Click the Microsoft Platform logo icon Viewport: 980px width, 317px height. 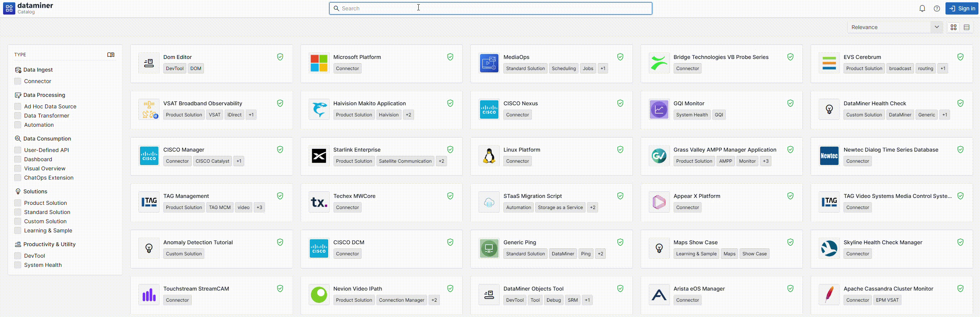(x=319, y=63)
